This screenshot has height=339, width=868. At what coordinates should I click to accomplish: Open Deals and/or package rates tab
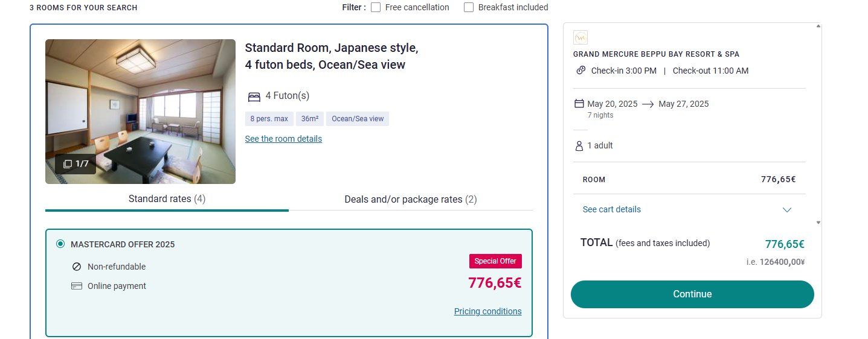pyautogui.click(x=410, y=199)
